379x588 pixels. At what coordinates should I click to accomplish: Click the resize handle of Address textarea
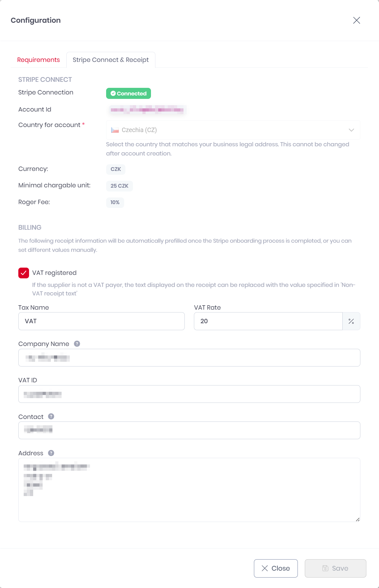pos(358,519)
